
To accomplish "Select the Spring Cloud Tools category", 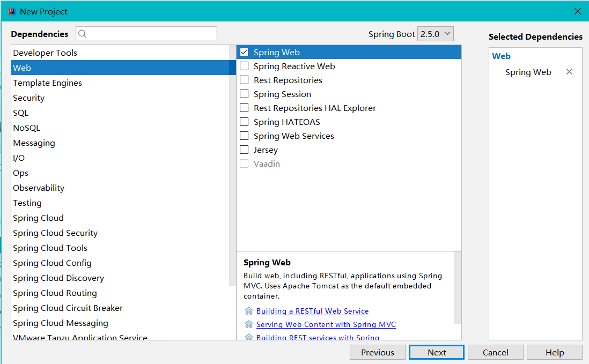I will 120,248.
